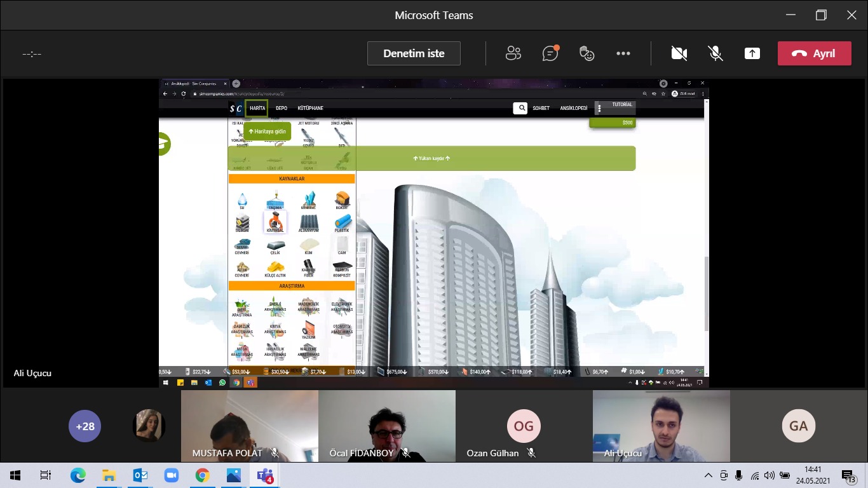Open the OTOMOTİV ARAŞTIRMASI research item
The image size is (868, 488).
point(342,329)
